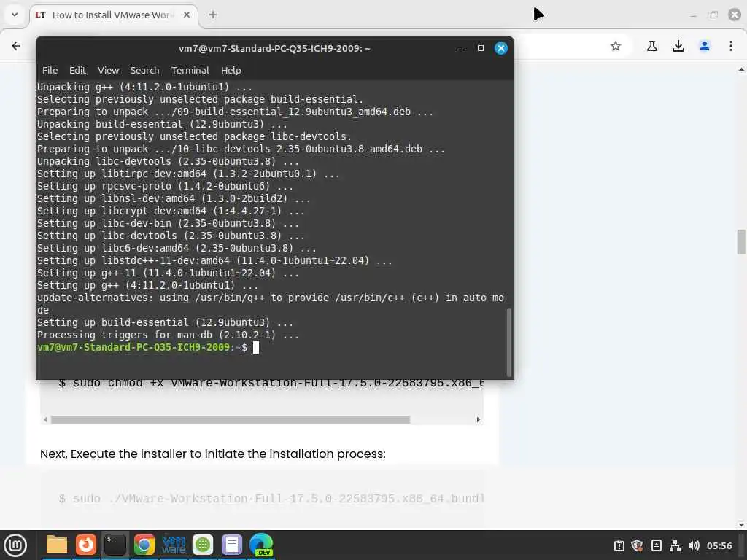Viewport: 747px width, 560px height.
Task: Open the Linux Mint start menu
Action: coord(15,545)
